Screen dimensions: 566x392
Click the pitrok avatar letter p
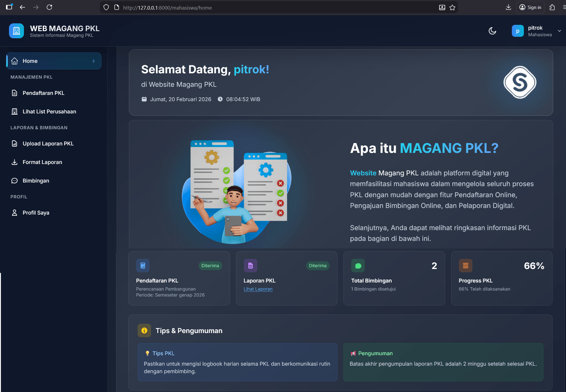pyautogui.click(x=518, y=31)
